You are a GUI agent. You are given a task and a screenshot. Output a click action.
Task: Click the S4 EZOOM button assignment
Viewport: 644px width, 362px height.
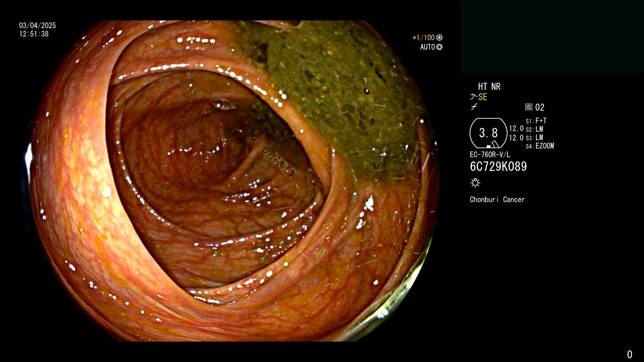coord(540,146)
